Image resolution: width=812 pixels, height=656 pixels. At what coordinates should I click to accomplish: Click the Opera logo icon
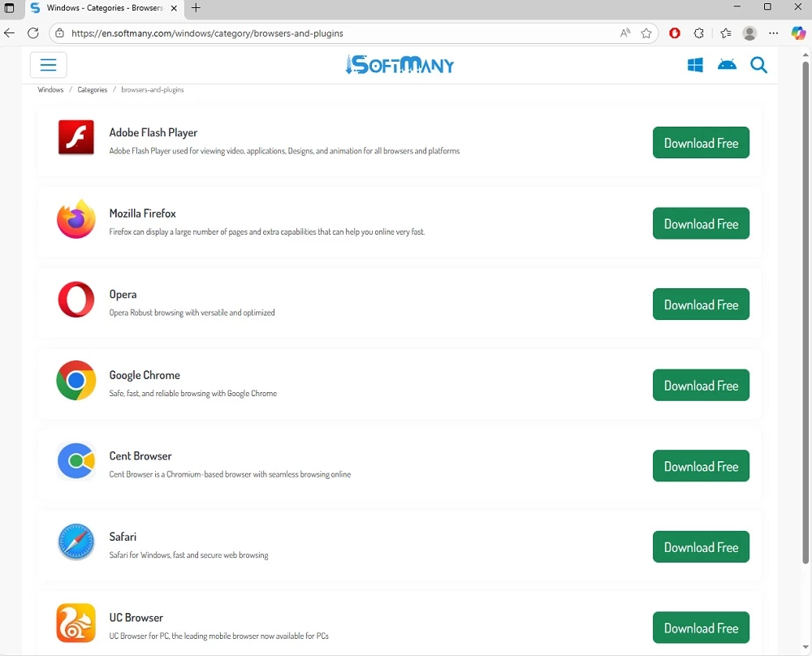pos(76,300)
